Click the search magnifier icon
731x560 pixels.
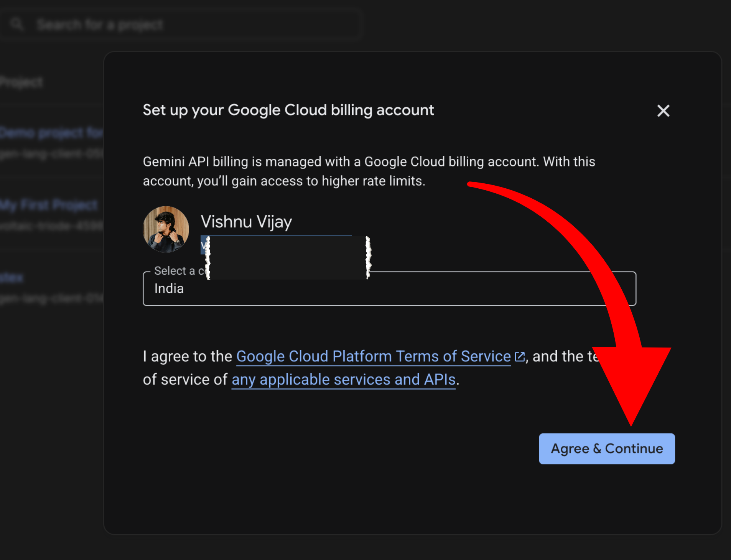coord(17,23)
